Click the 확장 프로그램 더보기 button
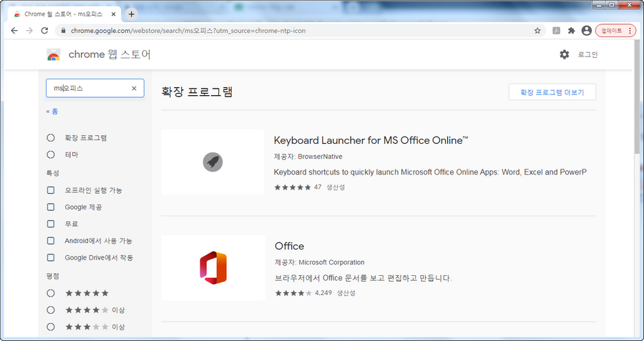This screenshot has height=341, width=644. [552, 92]
